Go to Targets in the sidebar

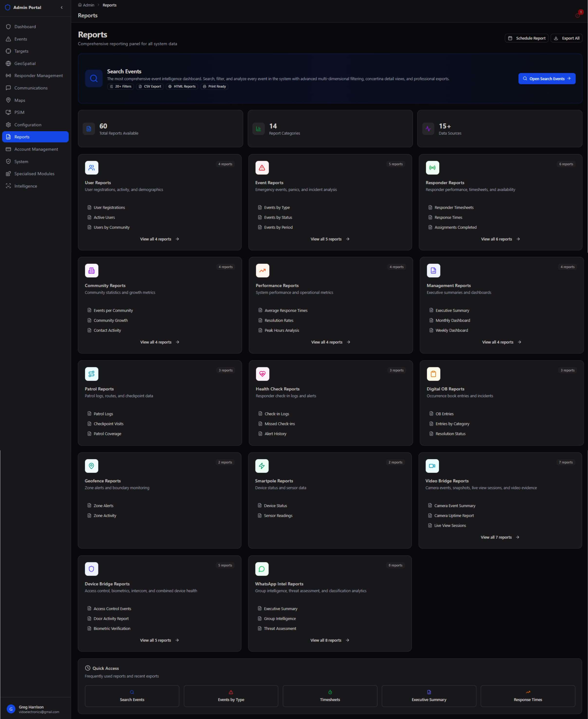click(35, 51)
